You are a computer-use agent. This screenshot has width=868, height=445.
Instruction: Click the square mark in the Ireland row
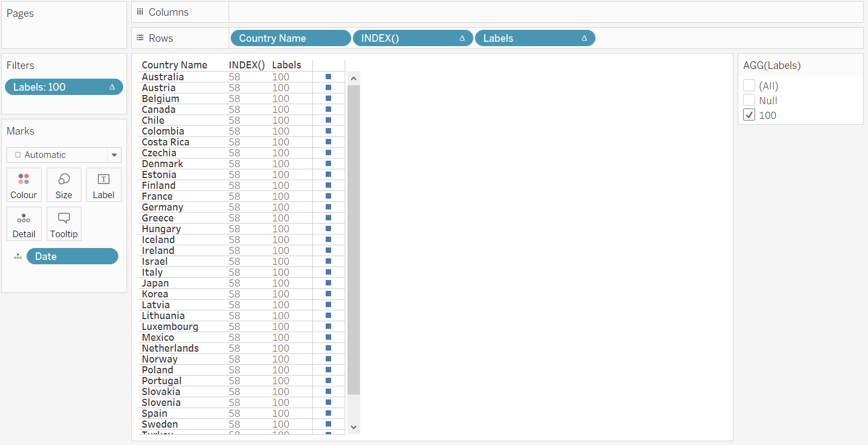coord(328,250)
